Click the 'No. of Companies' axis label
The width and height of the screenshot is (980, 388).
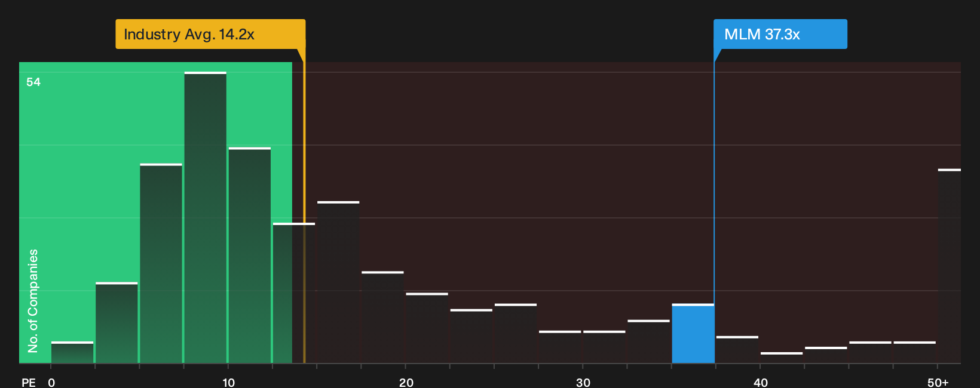33,300
